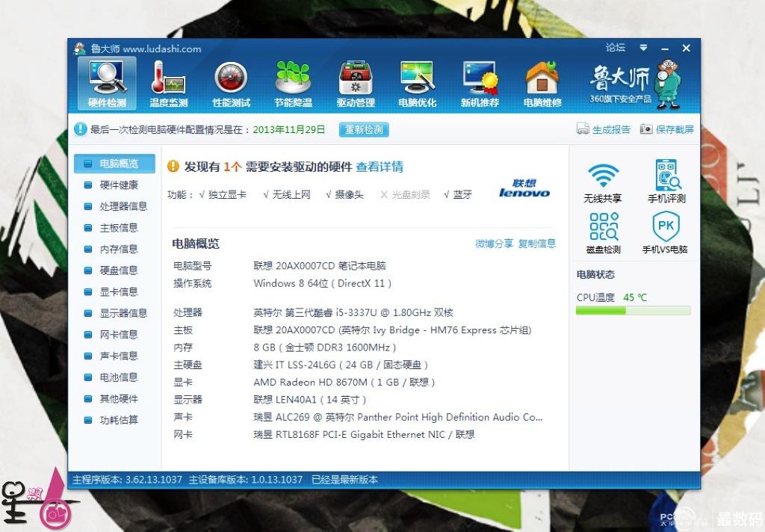Screen dimensions: 765x532
Task: Click the 手机VS电脑 PK icon
Action: click(x=666, y=226)
